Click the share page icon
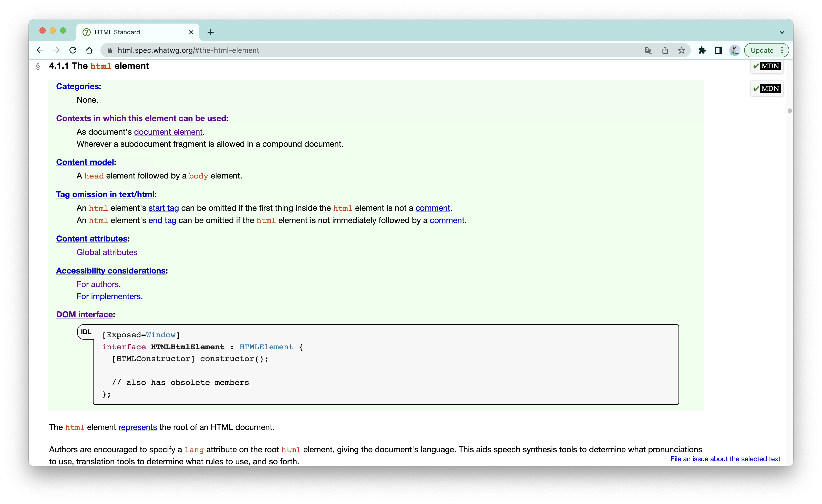 pos(665,50)
